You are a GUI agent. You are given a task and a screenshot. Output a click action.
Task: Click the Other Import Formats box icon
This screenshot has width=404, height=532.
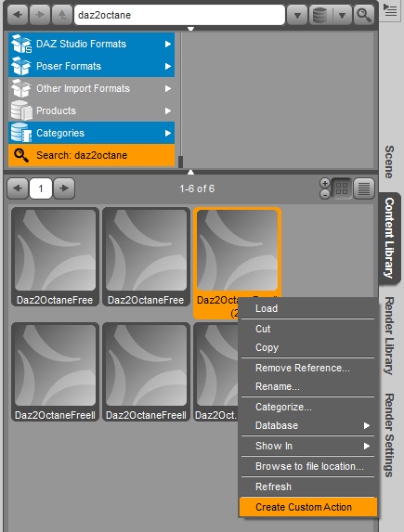(x=21, y=88)
